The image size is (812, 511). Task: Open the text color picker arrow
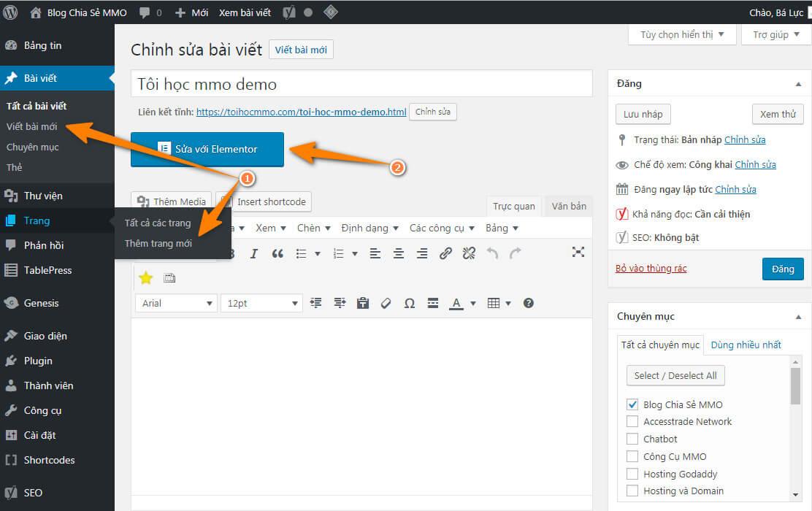(x=473, y=303)
